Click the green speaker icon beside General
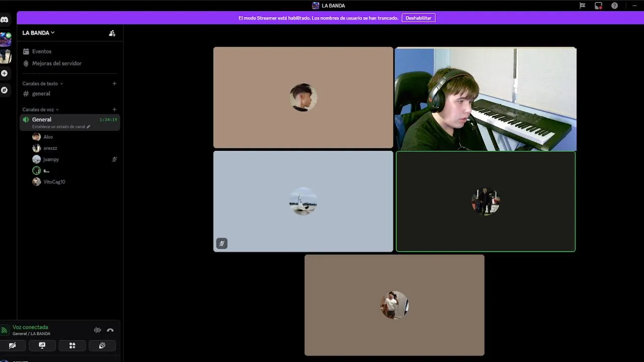 pos(26,120)
